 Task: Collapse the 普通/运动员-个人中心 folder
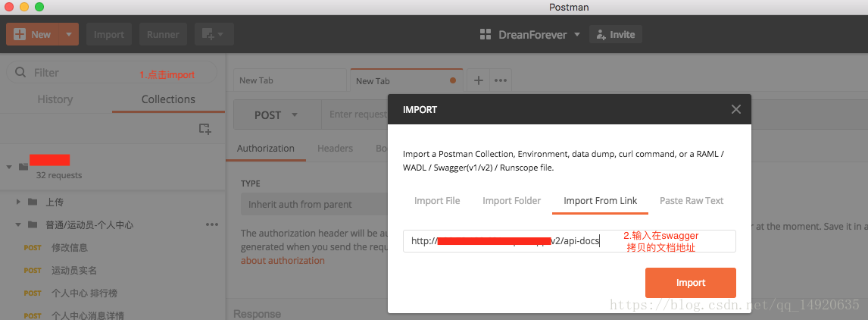[x=18, y=224]
